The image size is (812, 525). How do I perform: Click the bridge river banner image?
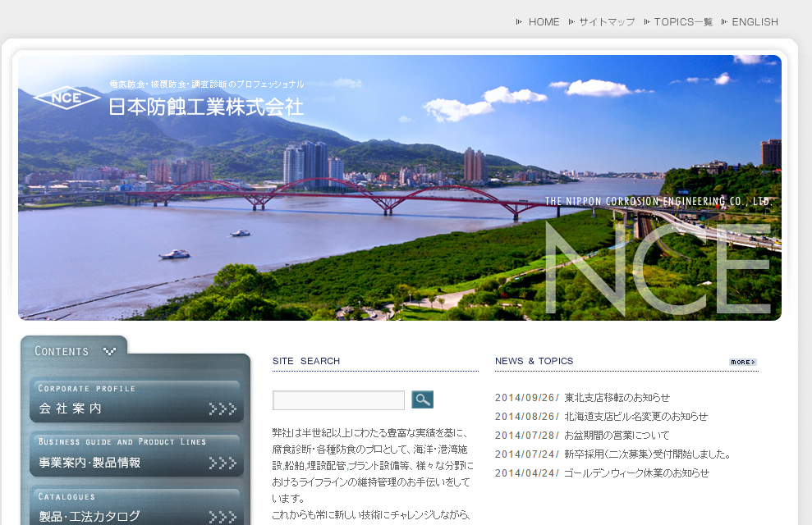tap(399, 188)
